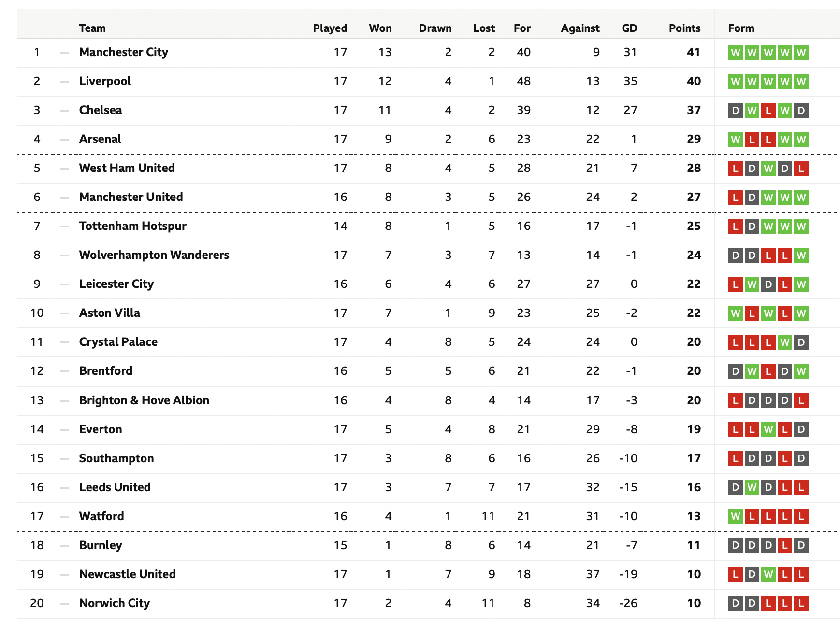Click Manchester City's first green W form badge
The image size is (840, 625).
(x=735, y=53)
